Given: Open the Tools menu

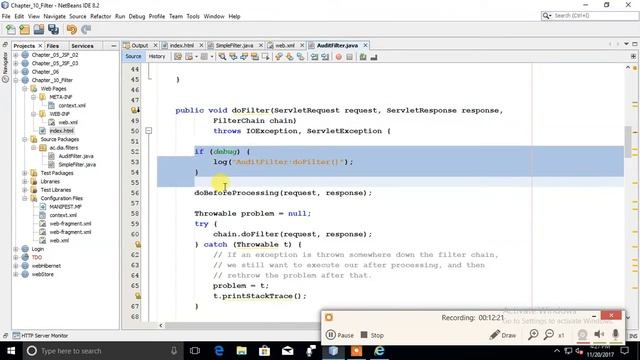Looking at the screenshot, I should 193,16.
